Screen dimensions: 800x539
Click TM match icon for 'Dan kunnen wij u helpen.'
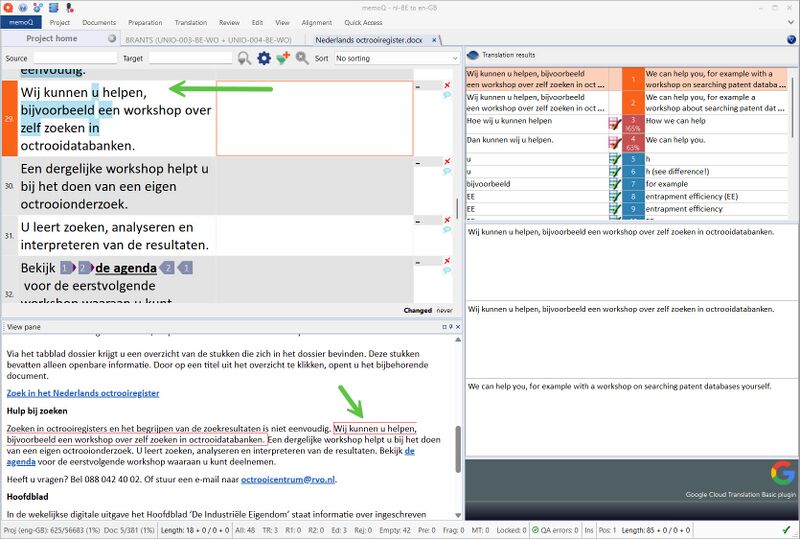615,143
